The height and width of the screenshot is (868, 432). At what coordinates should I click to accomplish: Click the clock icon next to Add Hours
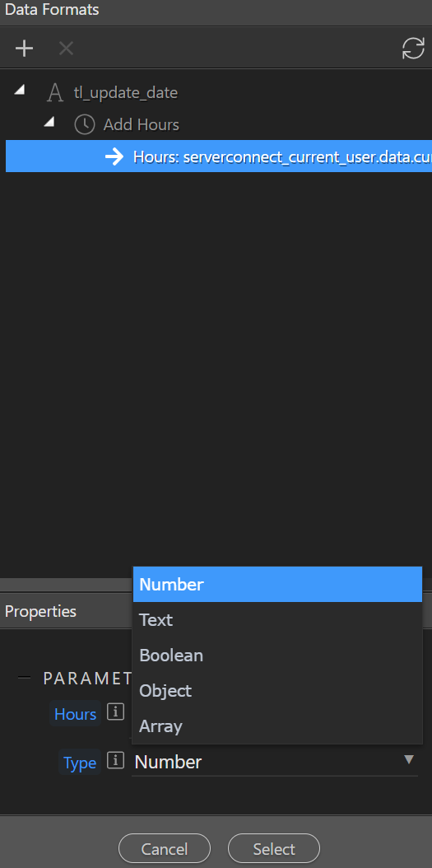pos(85,124)
